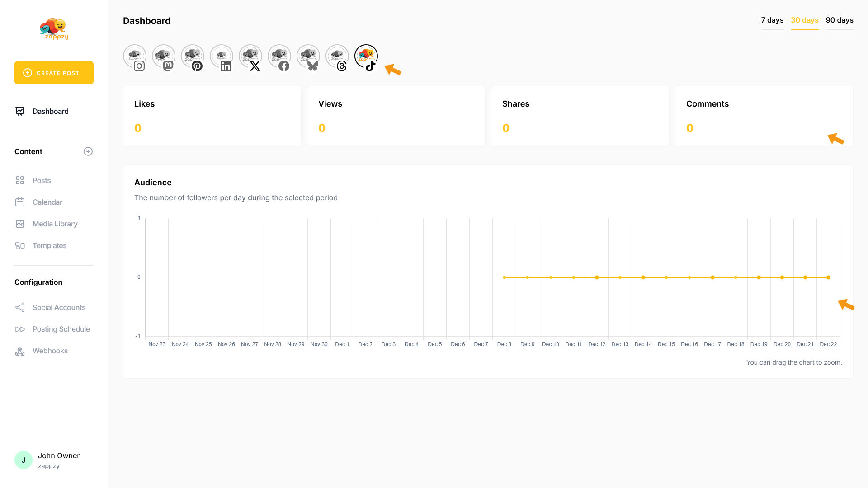Select the Instagram account avatar

135,56
